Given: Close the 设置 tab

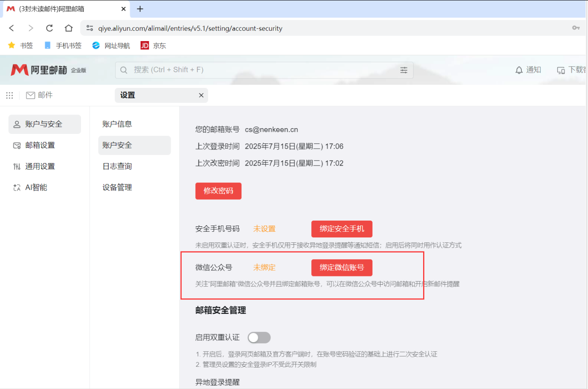Looking at the screenshot, I should [x=201, y=95].
